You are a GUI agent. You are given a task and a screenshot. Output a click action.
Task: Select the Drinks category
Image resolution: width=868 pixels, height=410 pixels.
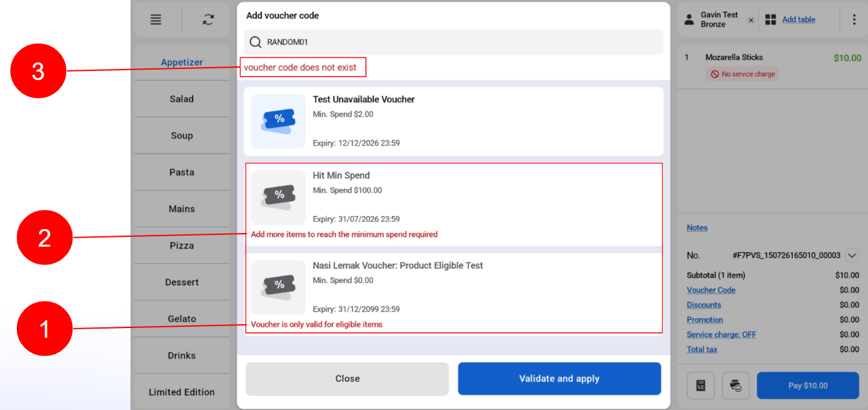tap(182, 355)
